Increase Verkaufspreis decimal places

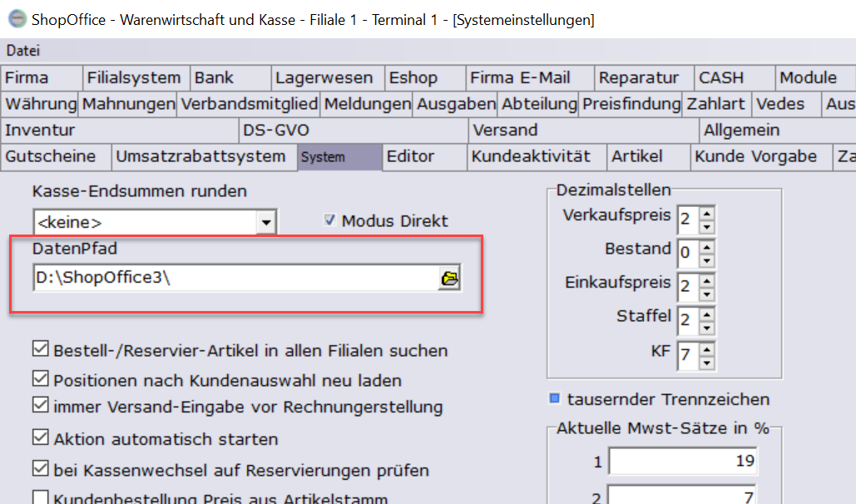coord(707,214)
